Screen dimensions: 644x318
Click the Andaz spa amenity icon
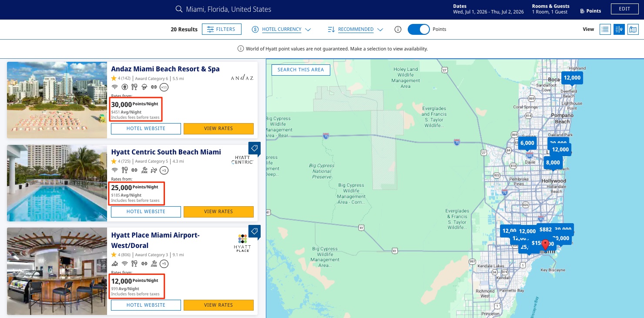click(144, 87)
